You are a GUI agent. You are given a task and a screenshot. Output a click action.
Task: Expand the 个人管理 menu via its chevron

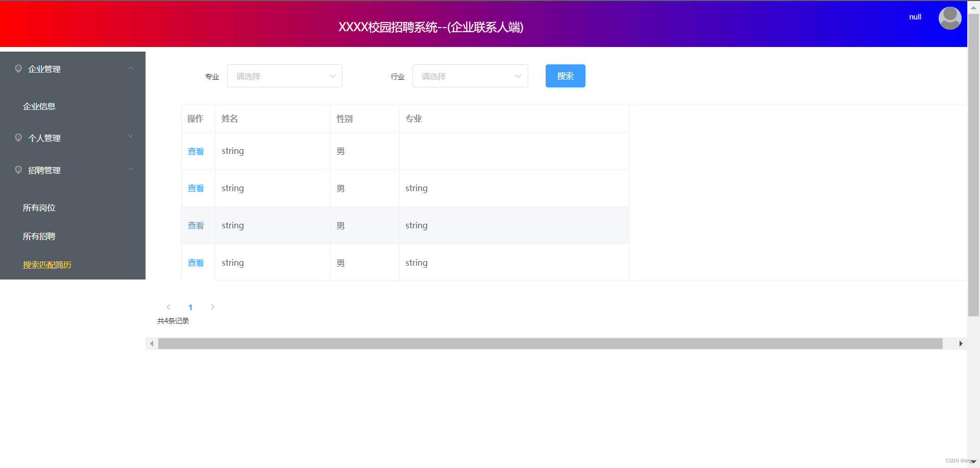coord(131,136)
